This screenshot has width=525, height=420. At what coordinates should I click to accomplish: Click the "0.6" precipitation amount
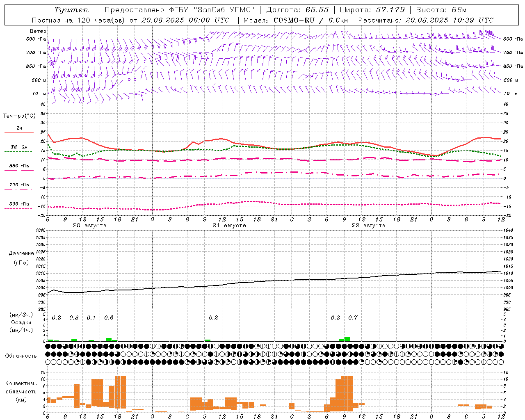click(x=109, y=318)
